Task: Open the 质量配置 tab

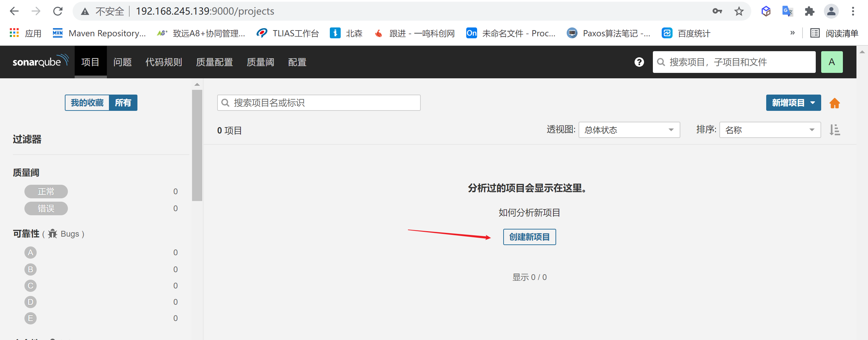Action: [214, 62]
